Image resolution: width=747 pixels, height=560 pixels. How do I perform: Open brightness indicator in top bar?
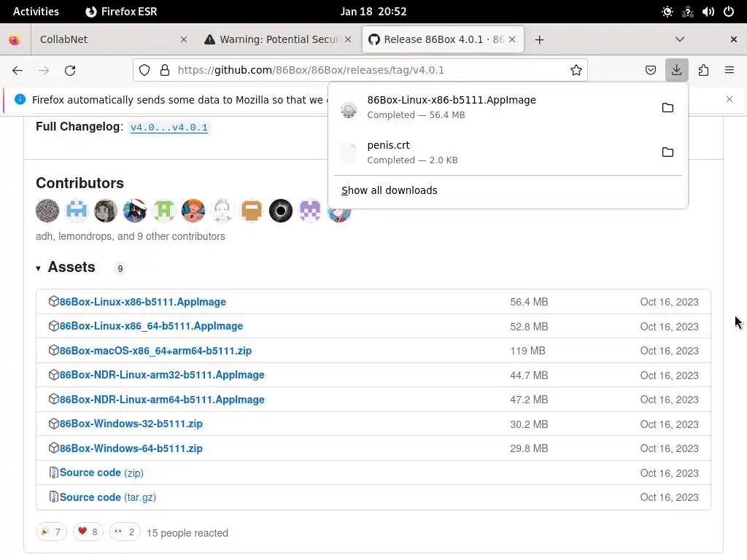click(x=667, y=12)
